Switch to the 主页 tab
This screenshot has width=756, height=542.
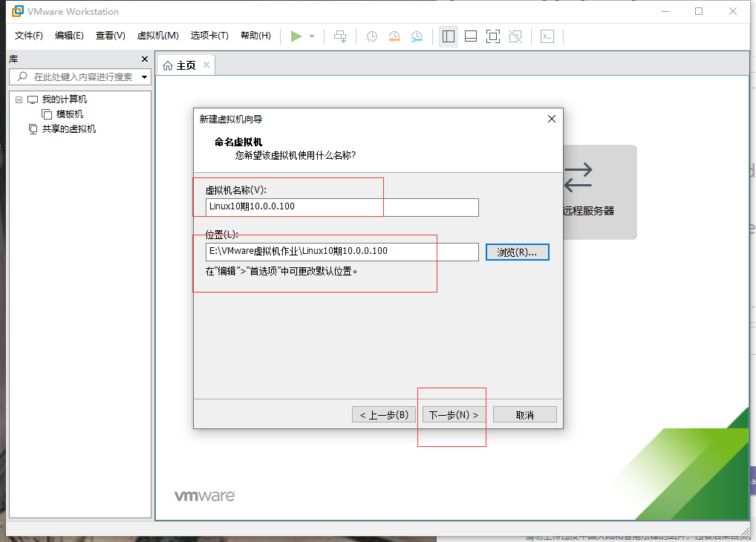point(186,65)
